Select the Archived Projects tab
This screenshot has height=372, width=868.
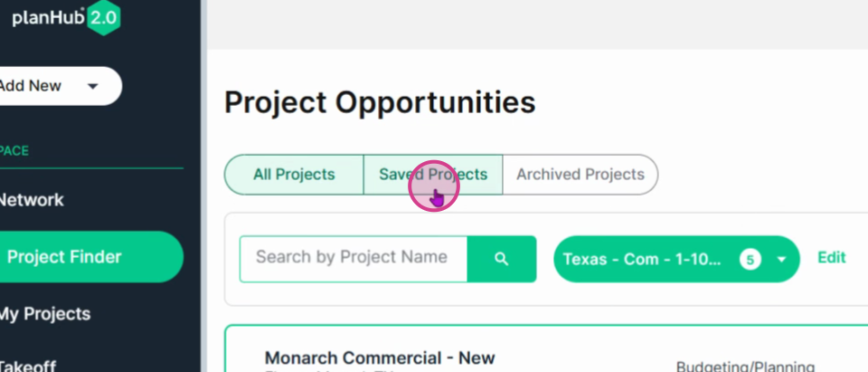pos(580,175)
